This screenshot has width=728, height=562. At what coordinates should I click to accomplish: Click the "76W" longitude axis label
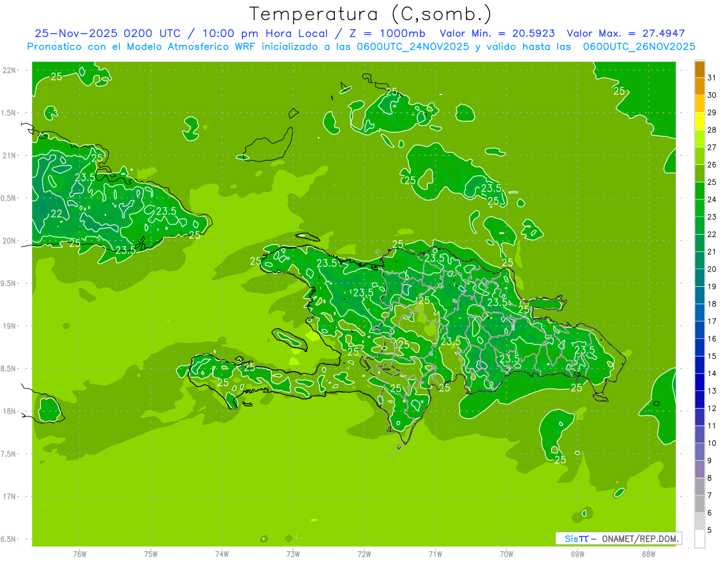(x=79, y=554)
